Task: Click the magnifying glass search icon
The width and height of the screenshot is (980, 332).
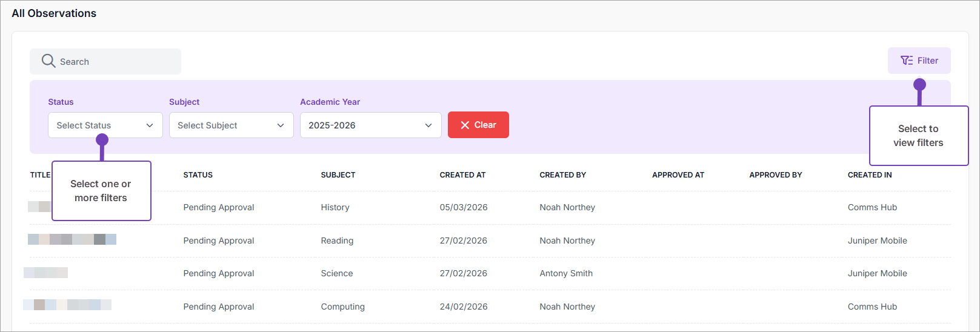Action: [48, 61]
